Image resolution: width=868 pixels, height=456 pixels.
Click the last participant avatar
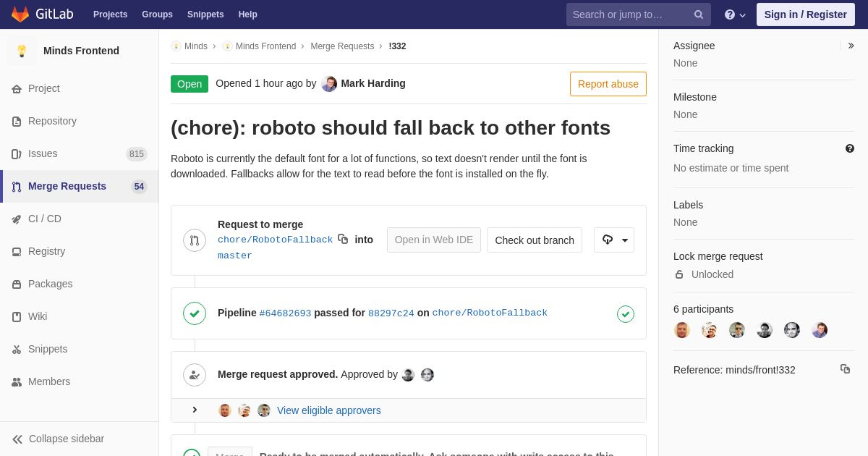[820, 330]
